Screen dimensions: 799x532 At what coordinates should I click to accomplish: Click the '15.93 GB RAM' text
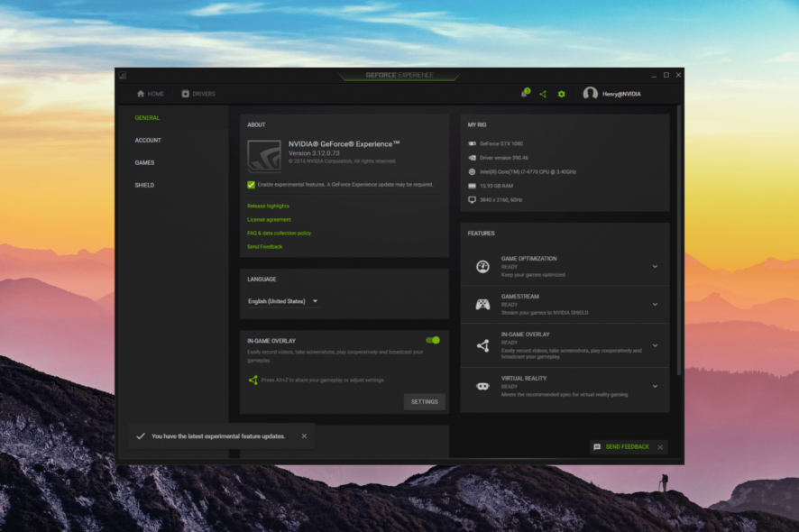(496, 186)
